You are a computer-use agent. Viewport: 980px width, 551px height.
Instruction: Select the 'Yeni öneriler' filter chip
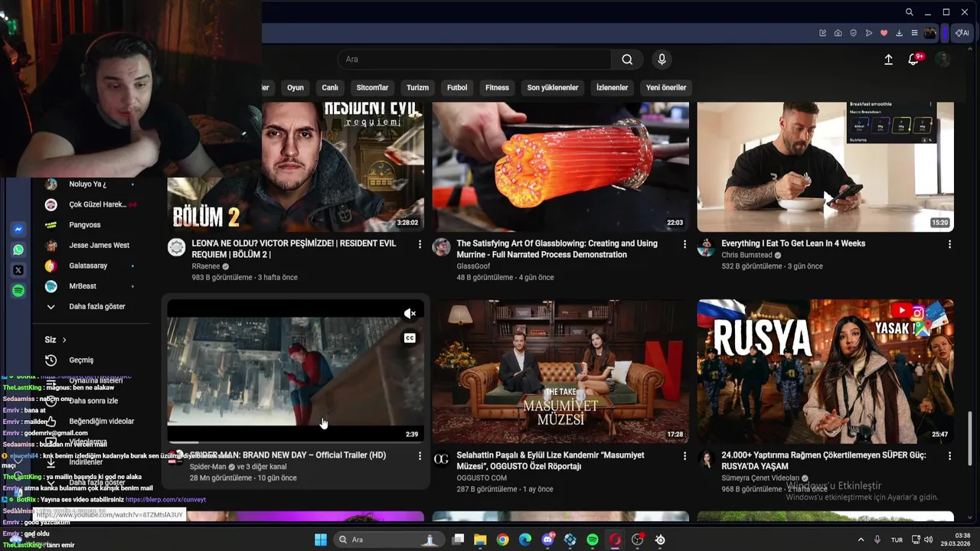[x=666, y=87]
